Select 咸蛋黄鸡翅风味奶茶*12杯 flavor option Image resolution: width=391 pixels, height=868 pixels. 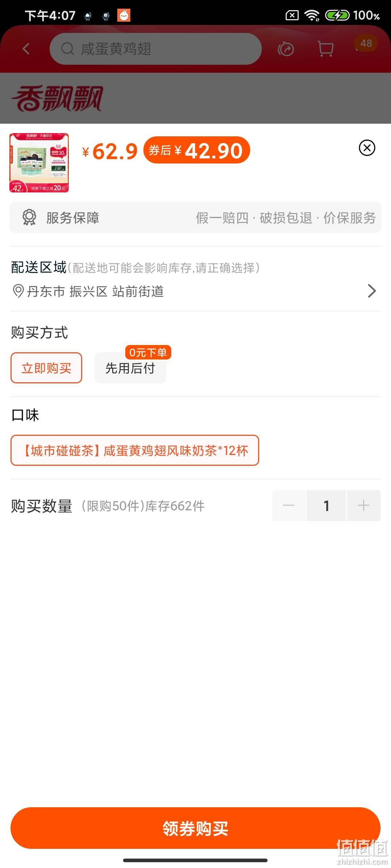(135, 450)
